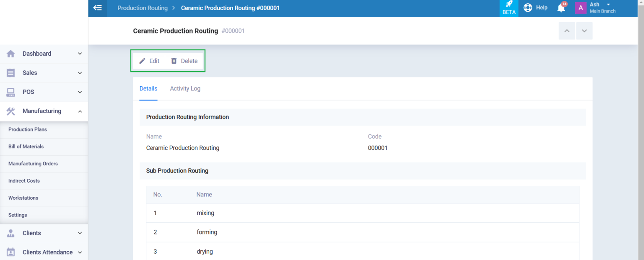Click the notifications bell icon
644x260 pixels.
pos(561,8)
